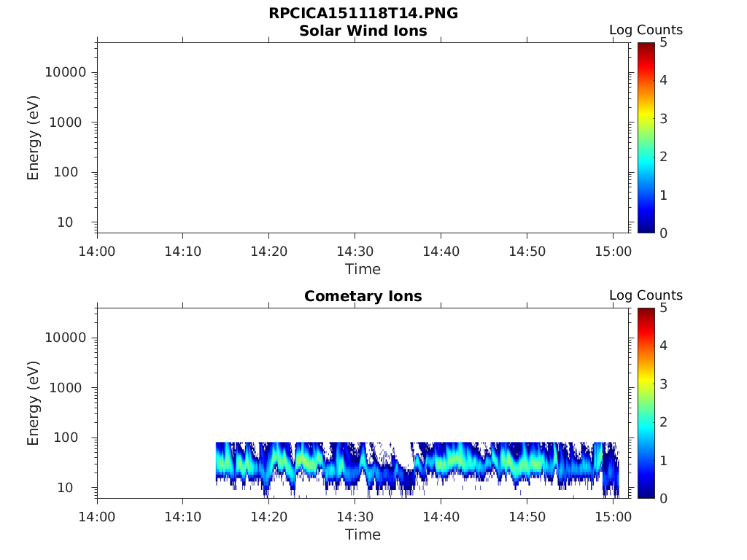
Task: Click the 'Cometary Ions' plot title
Action: point(363,296)
